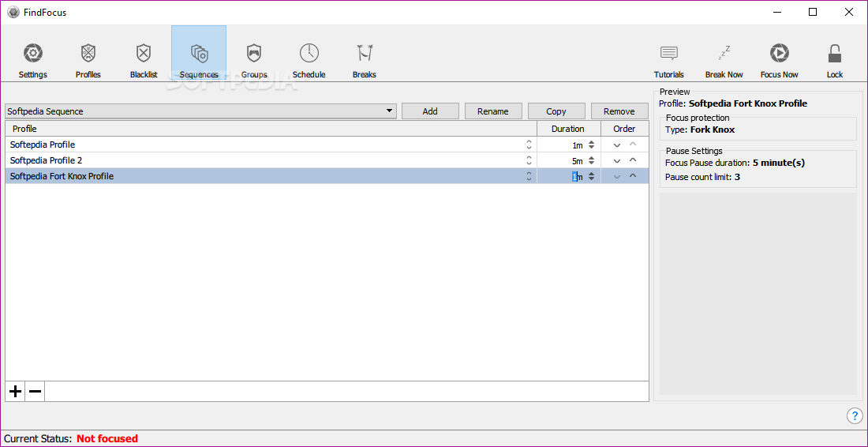Click the preview 'Softpedia Fort Knox Profile' name
This screenshot has width=868, height=447.
(748, 103)
